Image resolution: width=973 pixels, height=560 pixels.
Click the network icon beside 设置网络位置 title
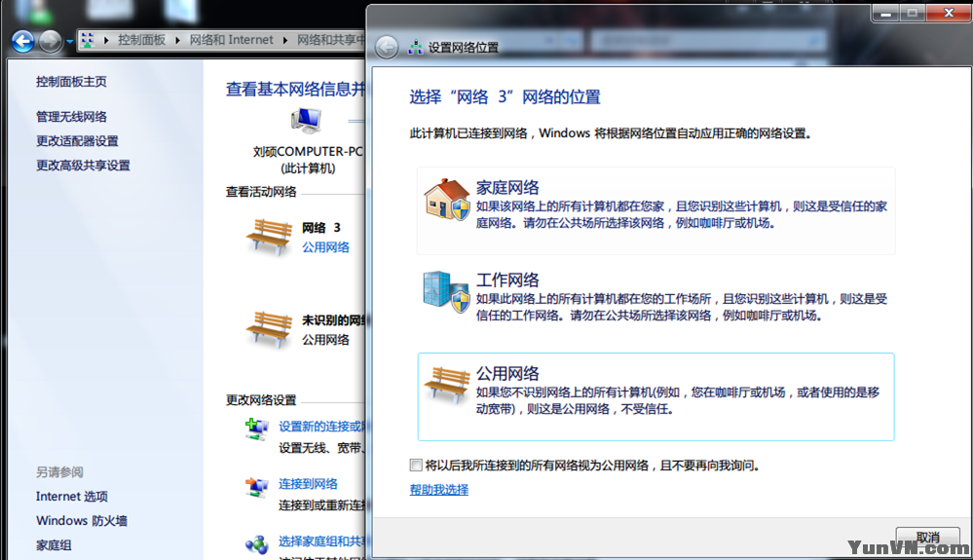coord(415,47)
